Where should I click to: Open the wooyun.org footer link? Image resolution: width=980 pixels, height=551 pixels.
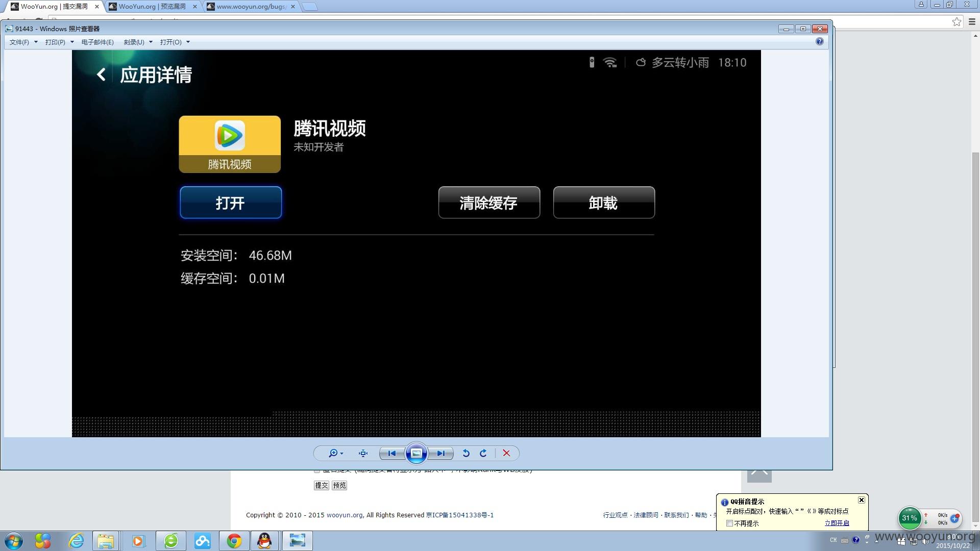tap(345, 515)
